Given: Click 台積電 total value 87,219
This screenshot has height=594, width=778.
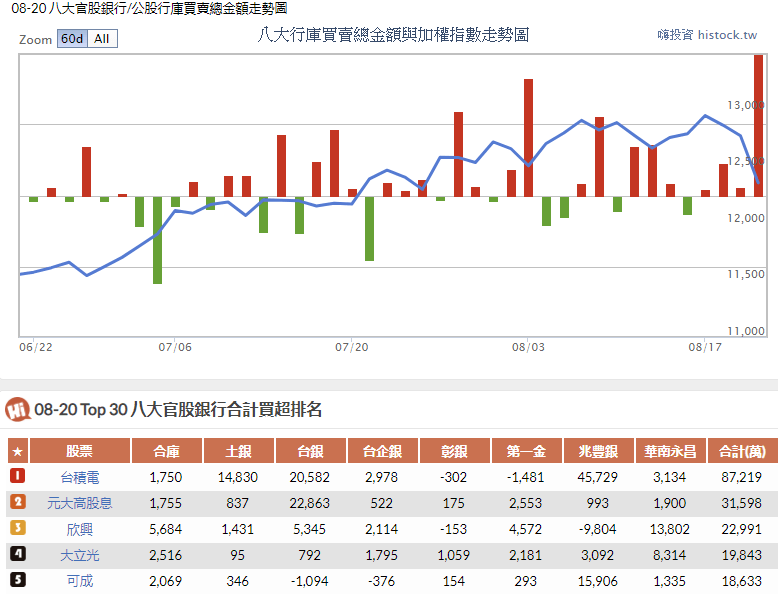Looking at the screenshot, I should [x=741, y=477].
